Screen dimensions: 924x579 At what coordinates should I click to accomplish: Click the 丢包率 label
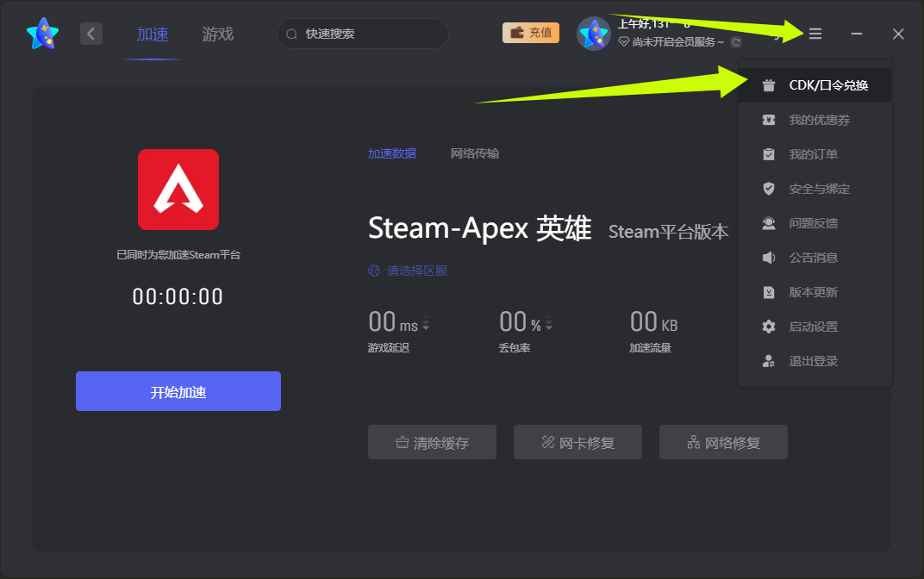click(515, 348)
